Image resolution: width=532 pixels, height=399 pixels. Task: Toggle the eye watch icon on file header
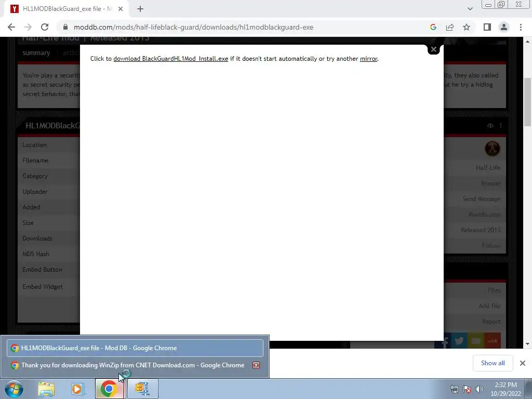tap(490, 126)
